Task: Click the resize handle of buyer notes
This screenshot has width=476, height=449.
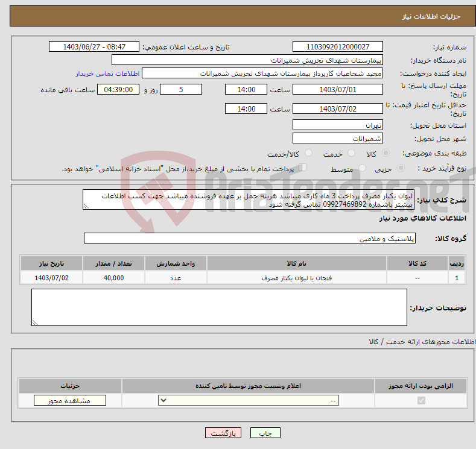Action: 34,323
